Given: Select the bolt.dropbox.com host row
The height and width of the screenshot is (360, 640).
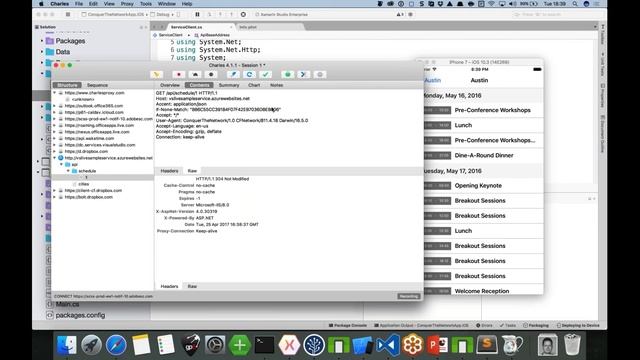Looking at the screenshot, I should tap(89, 197).
